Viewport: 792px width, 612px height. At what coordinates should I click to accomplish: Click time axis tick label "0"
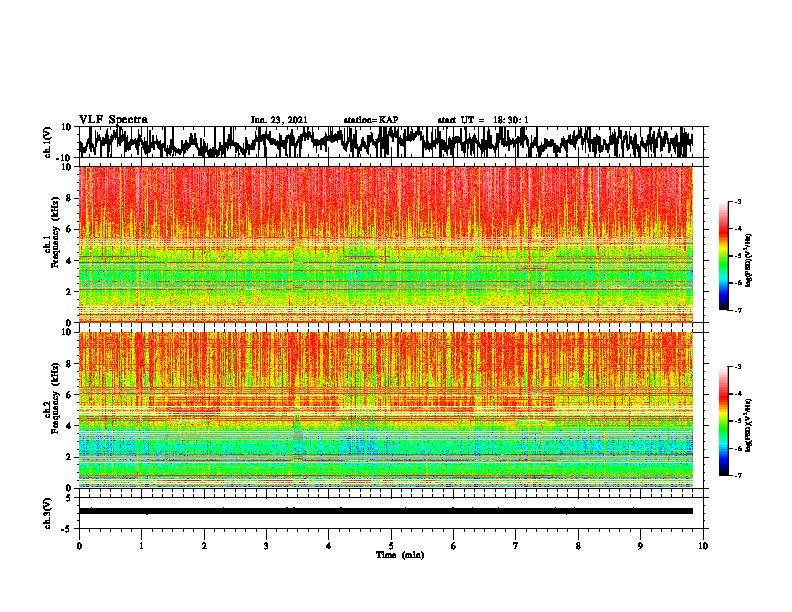click(79, 546)
